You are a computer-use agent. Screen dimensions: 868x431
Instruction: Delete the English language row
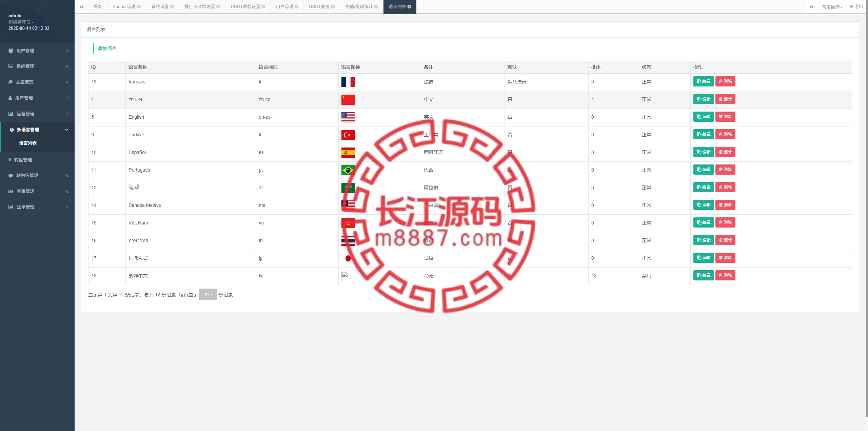725,117
